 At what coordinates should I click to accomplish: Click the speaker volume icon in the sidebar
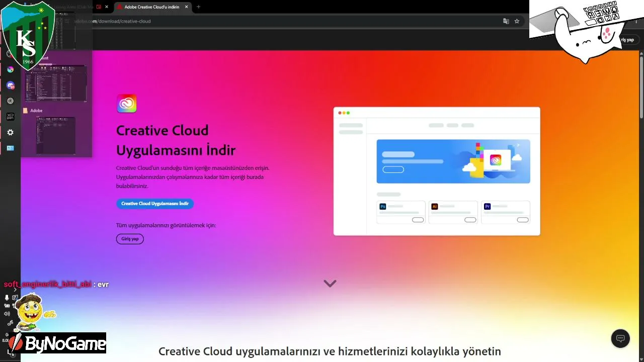[x=7, y=314]
